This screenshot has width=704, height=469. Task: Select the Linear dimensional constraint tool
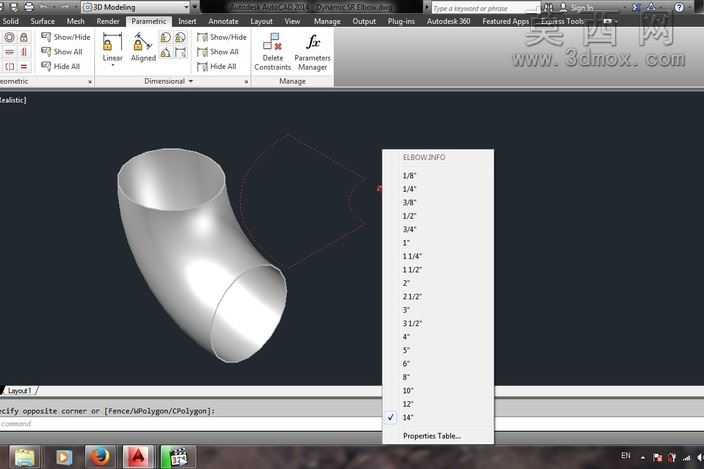(112, 47)
